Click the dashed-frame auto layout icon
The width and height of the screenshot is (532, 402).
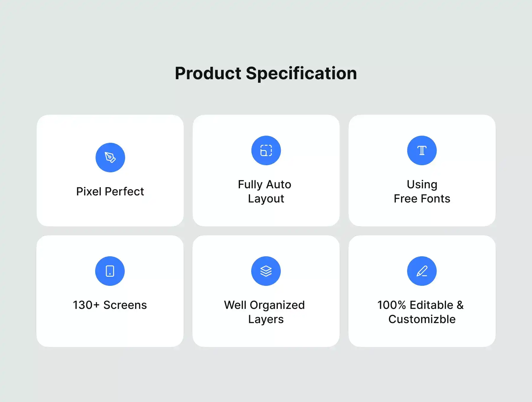pyautogui.click(x=266, y=150)
